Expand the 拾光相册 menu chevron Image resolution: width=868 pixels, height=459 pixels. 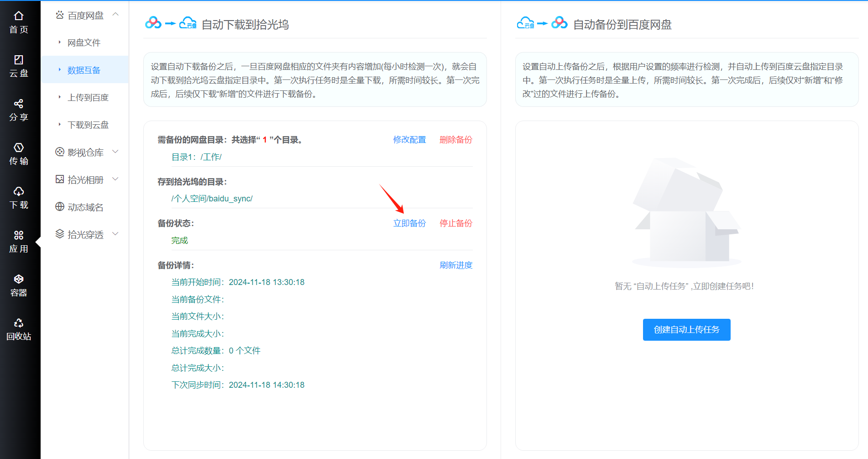pos(115,179)
